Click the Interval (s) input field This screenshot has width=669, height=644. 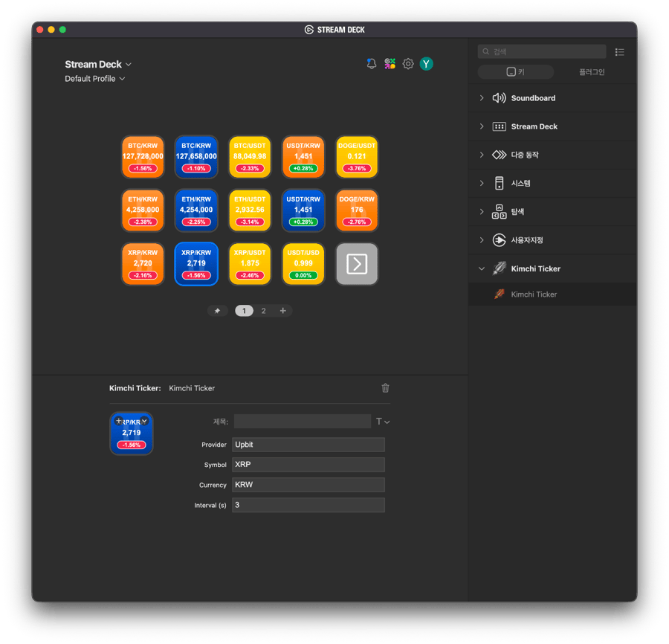(x=308, y=505)
